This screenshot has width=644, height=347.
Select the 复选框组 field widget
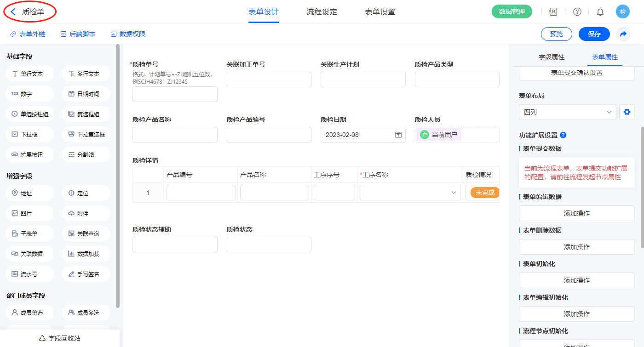86,114
